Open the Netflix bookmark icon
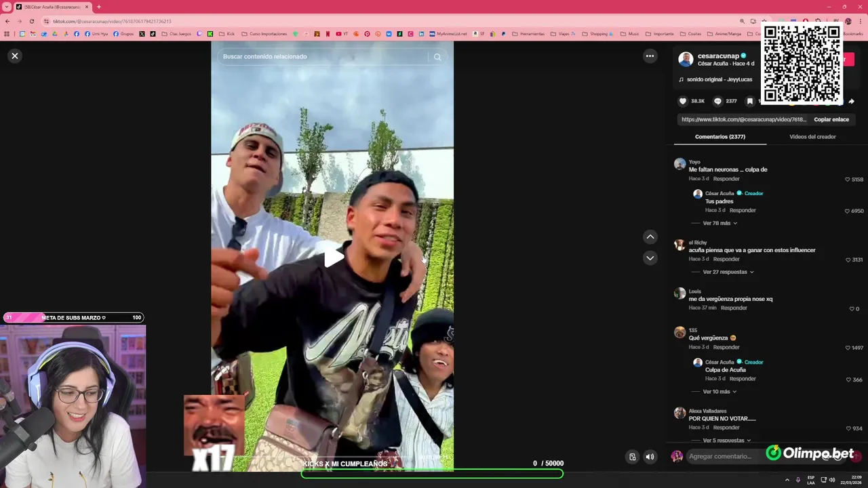Screen dimensions: 868x488 click(328, 34)
